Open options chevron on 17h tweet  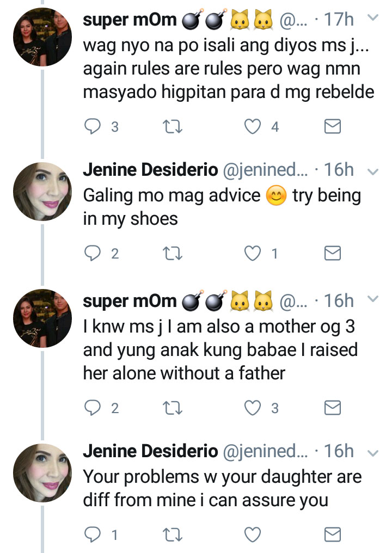coord(373,19)
